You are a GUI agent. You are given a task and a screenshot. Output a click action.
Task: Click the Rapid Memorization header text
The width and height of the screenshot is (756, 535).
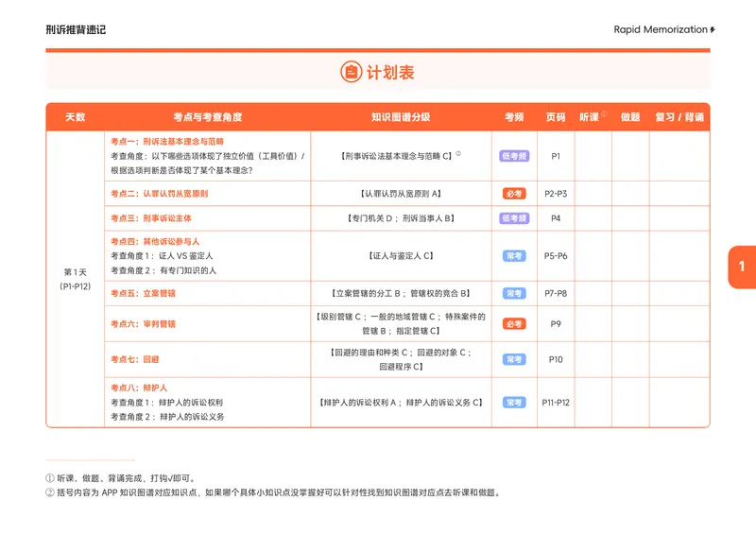click(660, 29)
